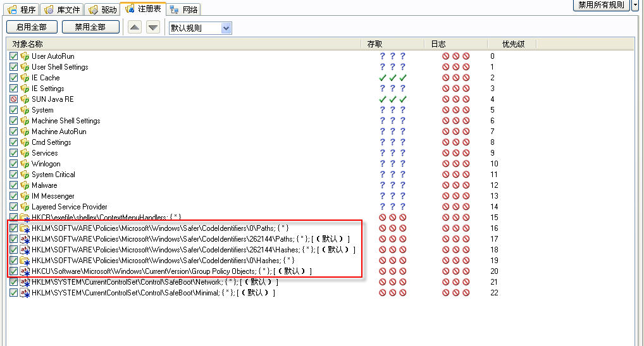This screenshot has height=346, width=644.
Task: Sort by the 对象名称 column header
Action: tap(184, 44)
